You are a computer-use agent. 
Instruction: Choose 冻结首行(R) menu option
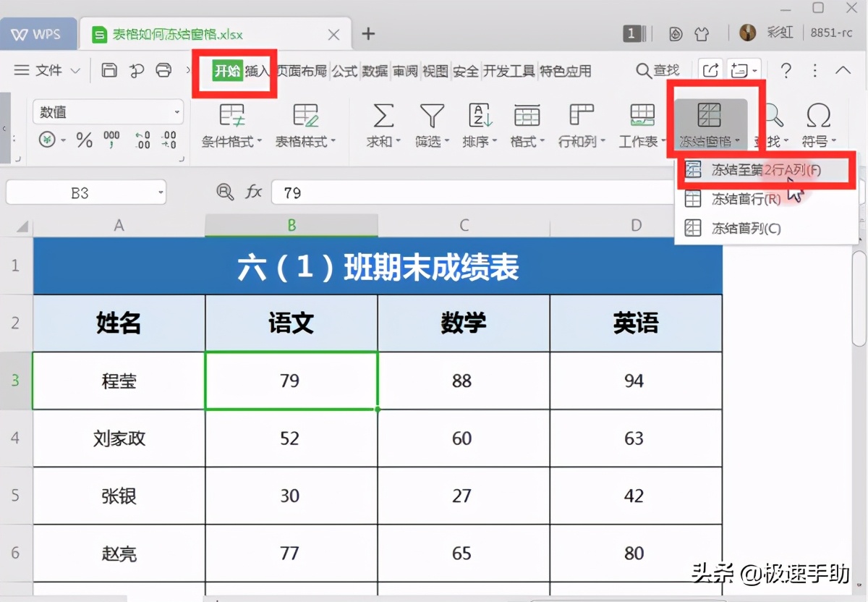pos(766,199)
